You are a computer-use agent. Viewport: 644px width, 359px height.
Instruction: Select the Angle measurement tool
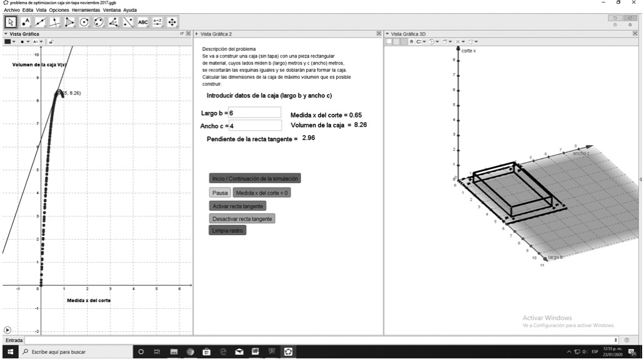pos(113,23)
